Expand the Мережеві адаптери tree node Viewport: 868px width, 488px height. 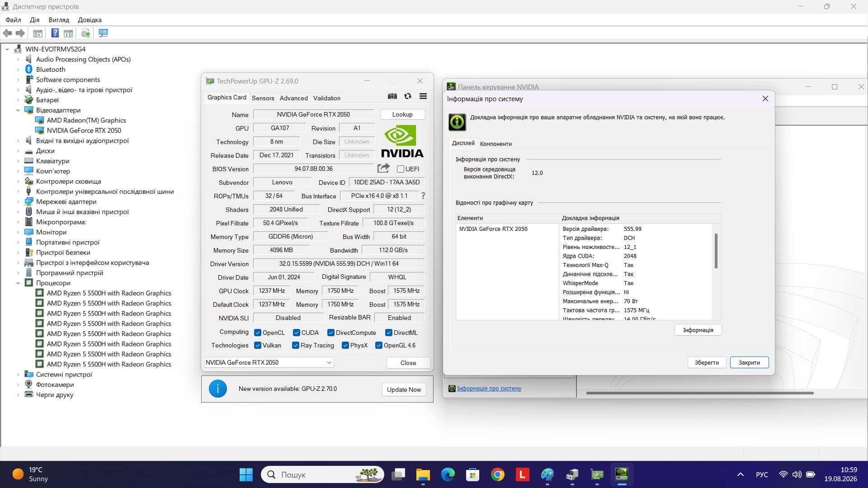tap(18, 202)
